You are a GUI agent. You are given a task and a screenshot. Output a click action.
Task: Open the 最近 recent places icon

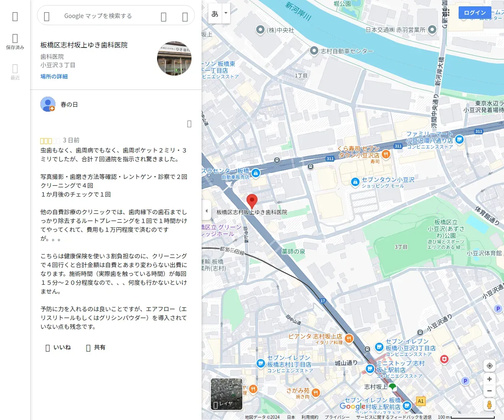15,72
